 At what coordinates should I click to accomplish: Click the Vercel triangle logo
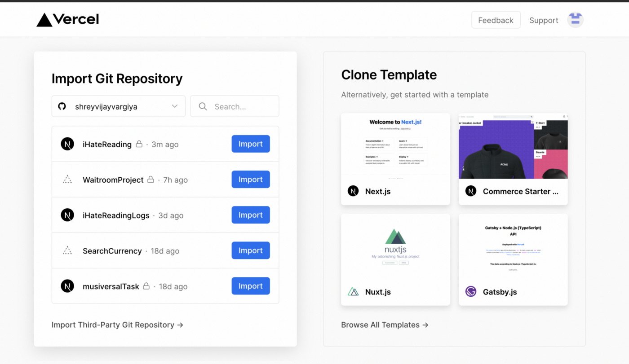click(44, 20)
